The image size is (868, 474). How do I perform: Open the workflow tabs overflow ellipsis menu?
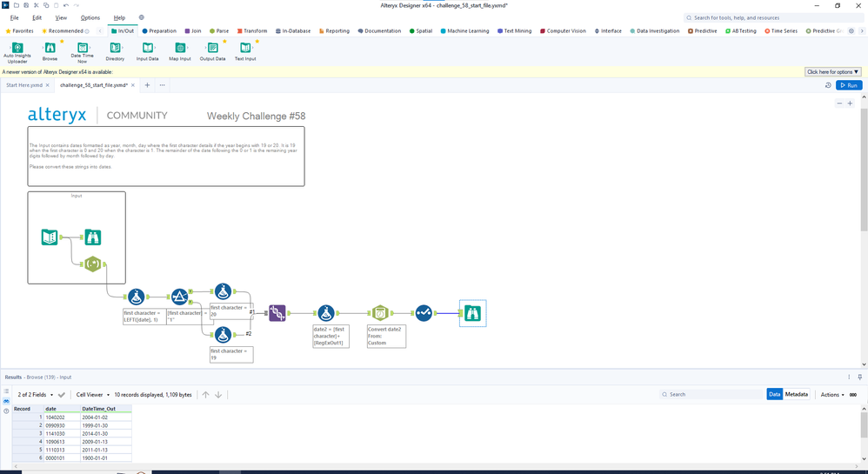click(x=162, y=85)
